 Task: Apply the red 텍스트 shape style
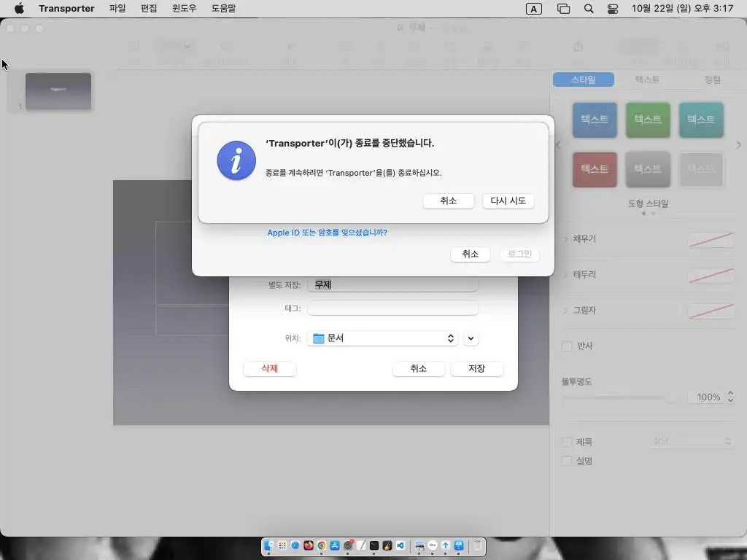595,169
